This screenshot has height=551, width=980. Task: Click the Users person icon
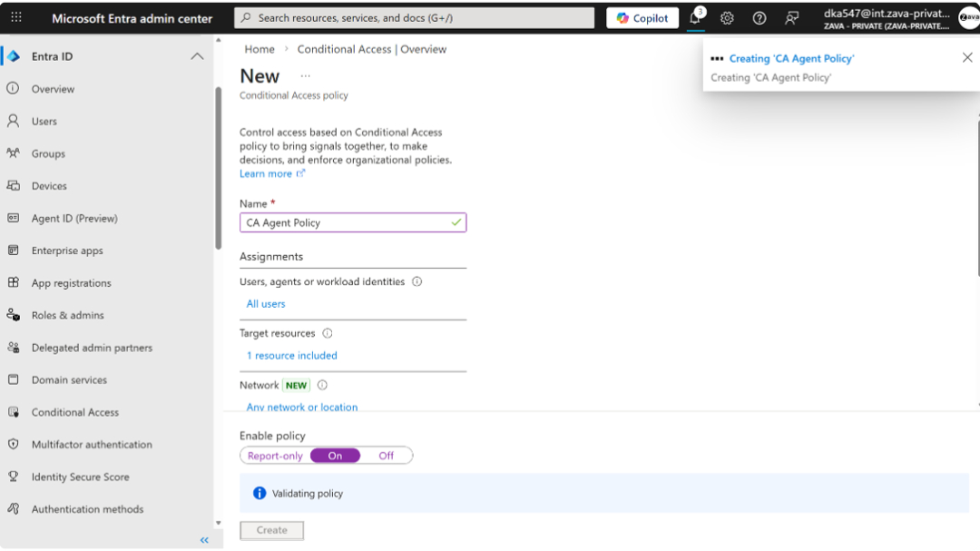[13, 121]
